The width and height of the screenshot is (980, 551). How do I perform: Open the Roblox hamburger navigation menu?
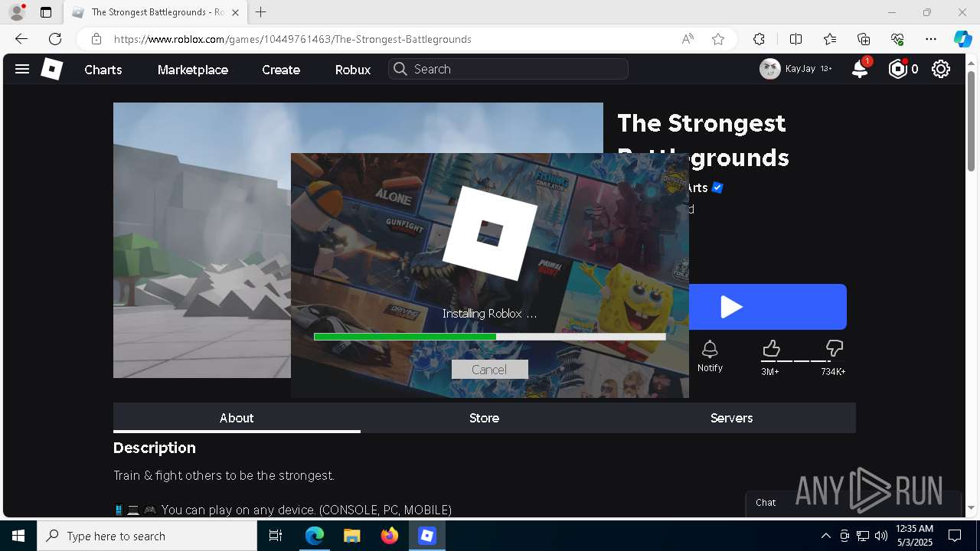pyautogui.click(x=22, y=69)
